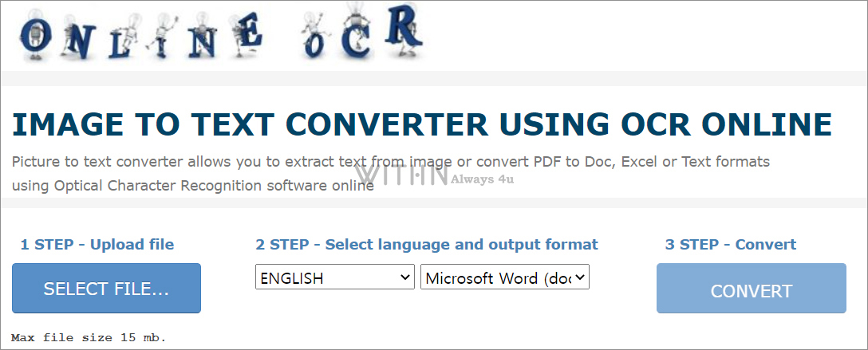
Task: Click the '2 STEP - Select language and output format' label
Action: [x=427, y=245]
